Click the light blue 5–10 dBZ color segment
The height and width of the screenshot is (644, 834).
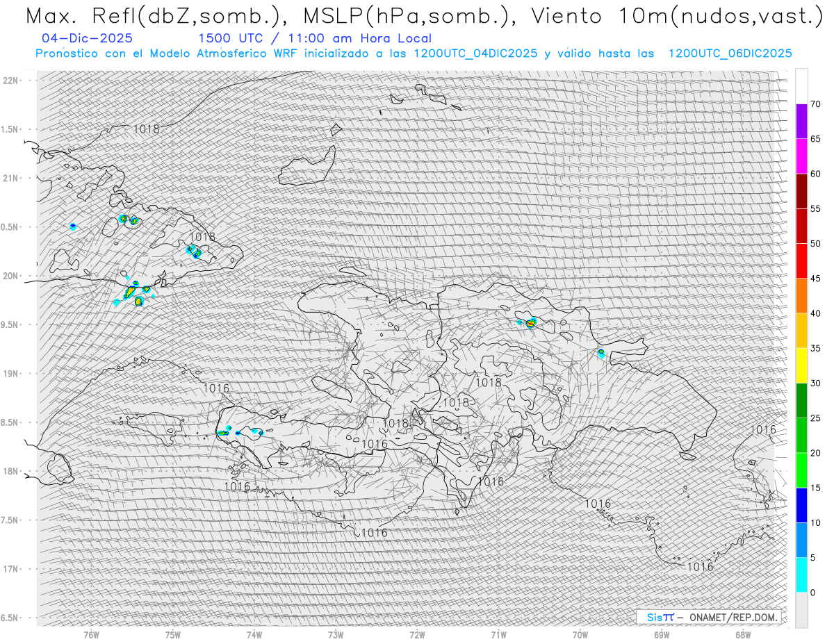[801, 540]
